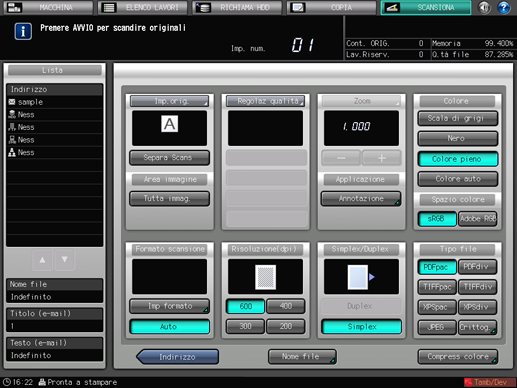This screenshot has width=517, height=388.
Task: Click Tutta immag. button
Action: [x=169, y=198]
